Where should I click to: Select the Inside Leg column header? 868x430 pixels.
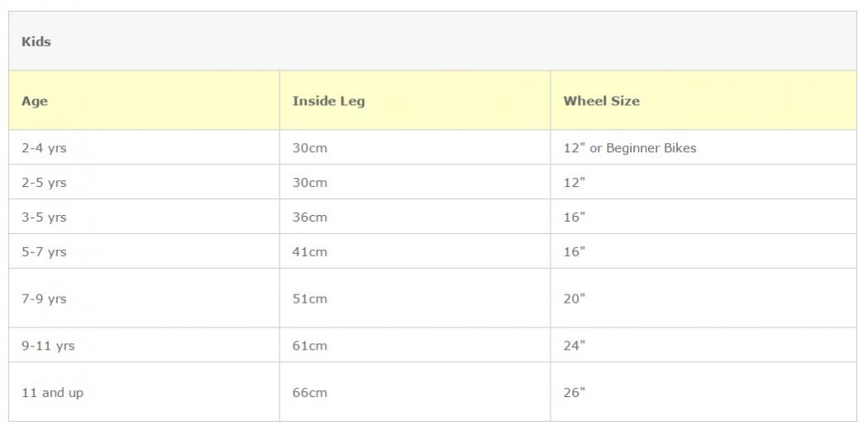(x=328, y=101)
